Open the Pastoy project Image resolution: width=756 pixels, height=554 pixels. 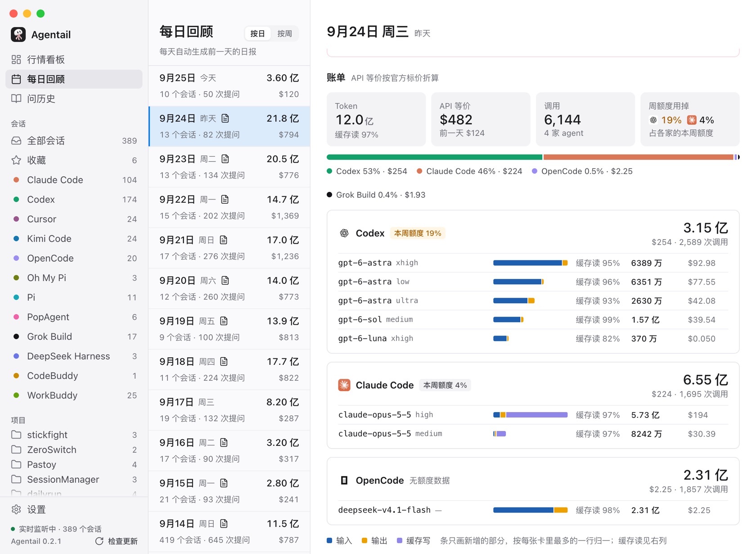[74, 464]
